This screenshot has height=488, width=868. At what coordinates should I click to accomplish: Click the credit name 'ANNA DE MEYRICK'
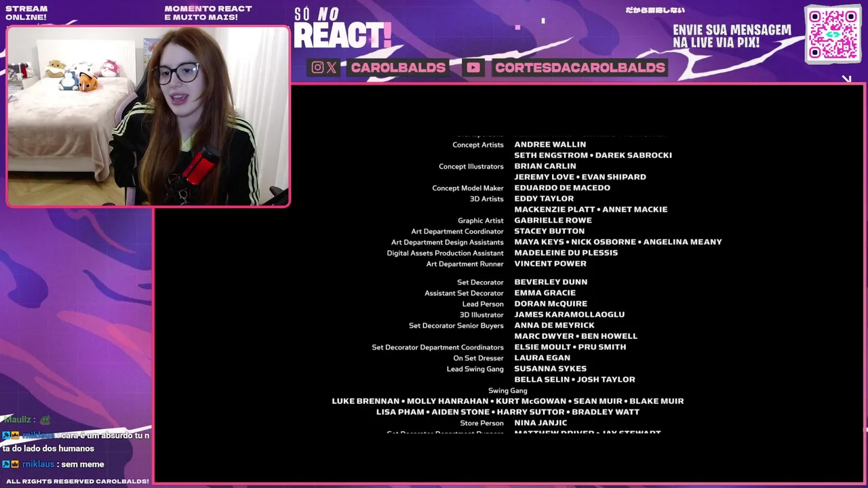click(554, 325)
